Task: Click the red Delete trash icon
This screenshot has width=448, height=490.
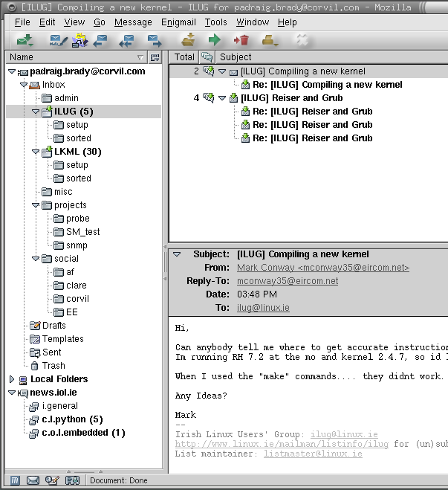Action: pos(241,40)
